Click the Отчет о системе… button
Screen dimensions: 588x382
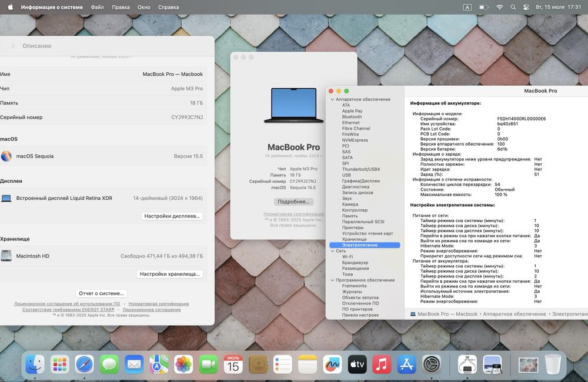point(101,293)
